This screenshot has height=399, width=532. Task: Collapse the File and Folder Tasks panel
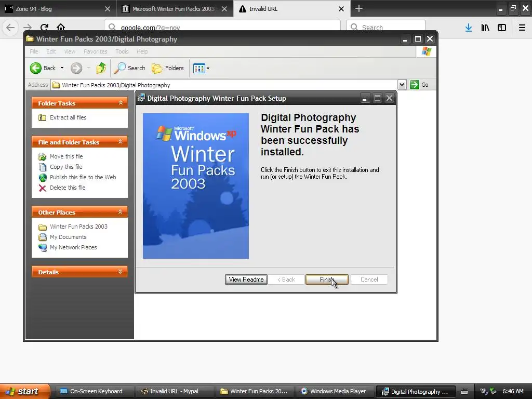[120, 142]
